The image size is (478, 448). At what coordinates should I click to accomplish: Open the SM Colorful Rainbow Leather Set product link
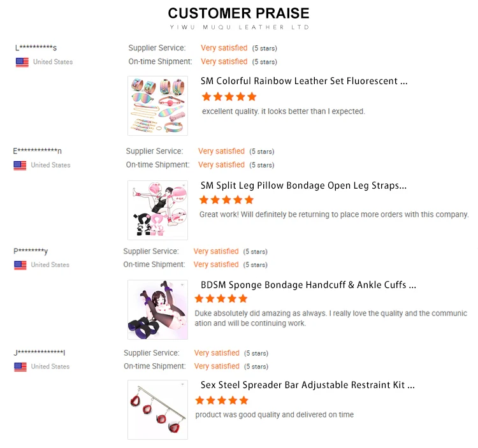(x=303, y=82)
